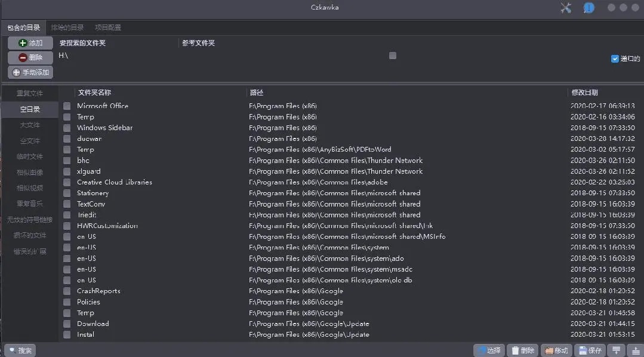Open settings via the wrench tools icon
Viewport: 644px width, 357px height.
tap(566, 8)
